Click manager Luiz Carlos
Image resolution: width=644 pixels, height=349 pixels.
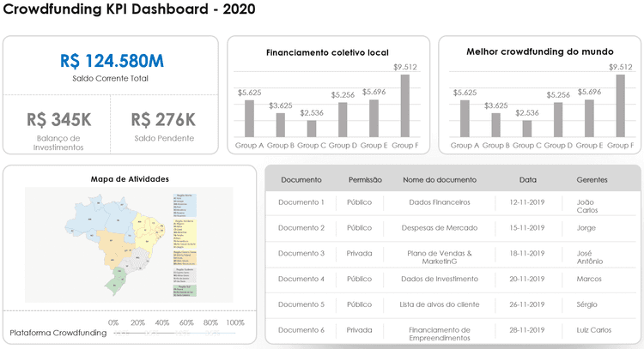(594, 330)
